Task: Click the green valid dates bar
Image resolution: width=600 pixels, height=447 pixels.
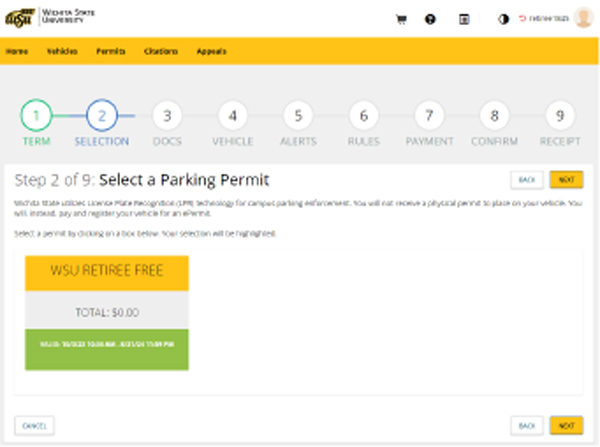Action: tap(107, 349)
